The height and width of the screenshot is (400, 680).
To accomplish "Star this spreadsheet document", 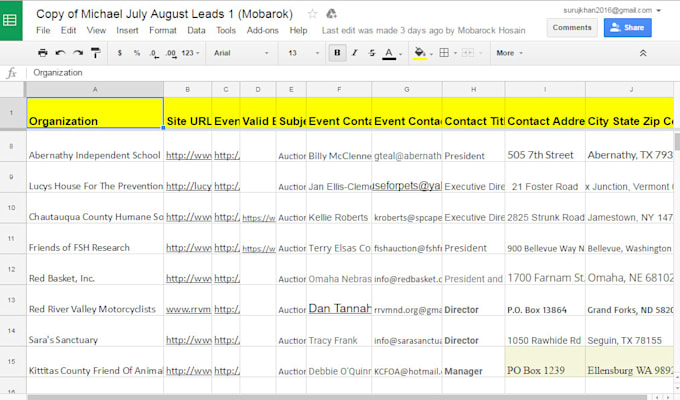I will tap(312, 14).
